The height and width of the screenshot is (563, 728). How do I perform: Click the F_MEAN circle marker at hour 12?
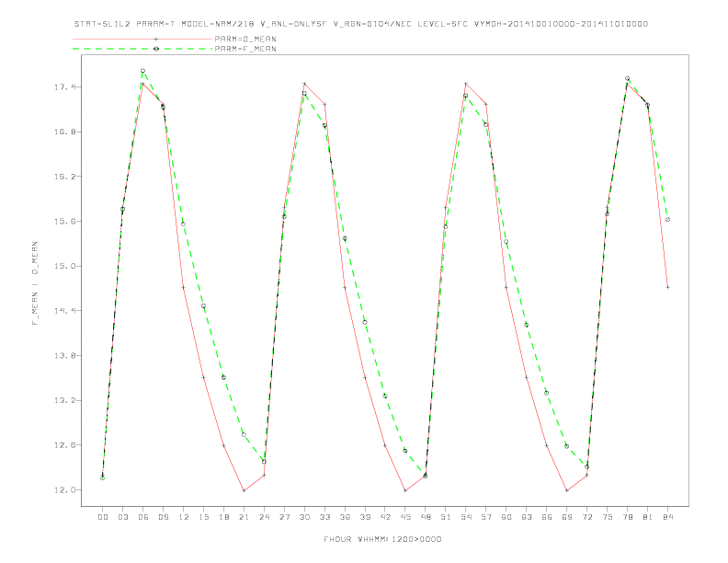pyautogui.click(x=184, y=224)
